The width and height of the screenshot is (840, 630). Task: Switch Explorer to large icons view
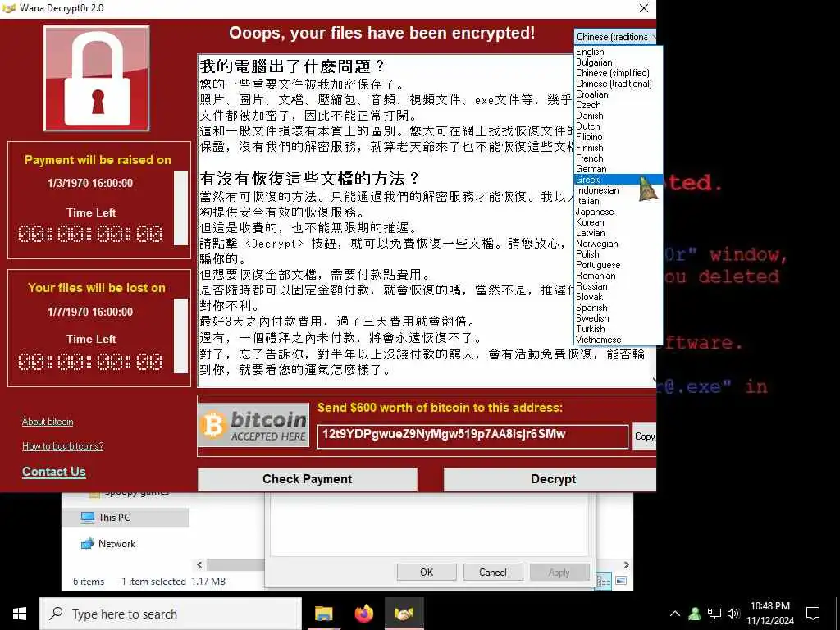[x=621, y=581]
